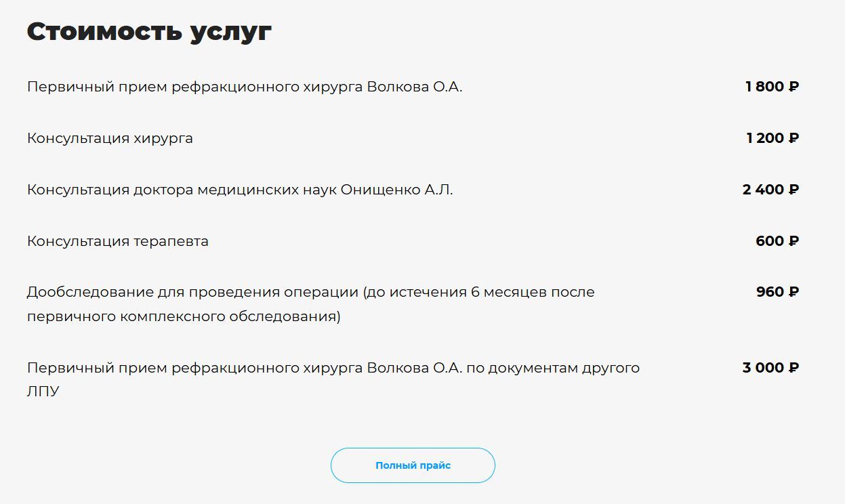
Task: Click the 1 200 ₽ price
Action: (772, 138)
